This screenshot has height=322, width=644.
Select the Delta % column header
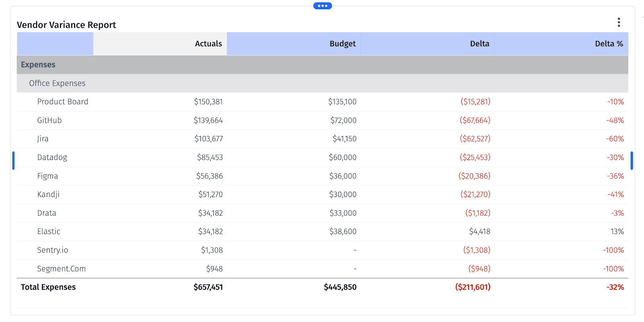[x=561, y=44]
